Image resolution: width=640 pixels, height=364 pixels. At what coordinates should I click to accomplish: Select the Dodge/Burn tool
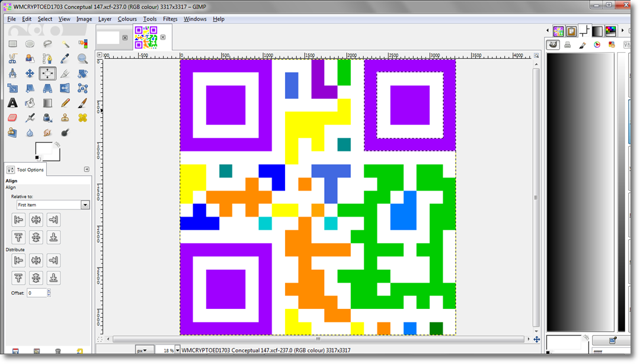pyautogui.click(x=65, y=133)
